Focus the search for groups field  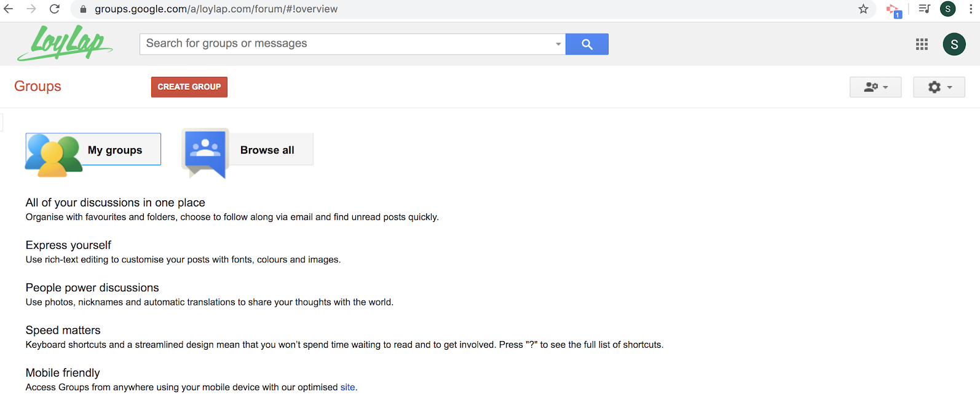pyautogui.click(x=347, y=44)
